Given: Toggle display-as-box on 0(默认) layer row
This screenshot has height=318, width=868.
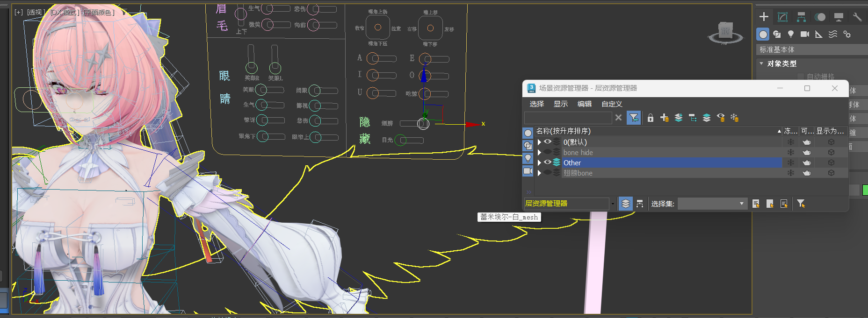Looking at the screenshot, I should pyautogui.click(x=831, y=142).
